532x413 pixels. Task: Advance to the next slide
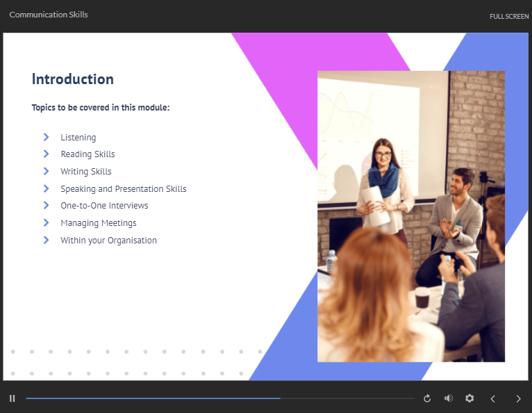point(518,398)
